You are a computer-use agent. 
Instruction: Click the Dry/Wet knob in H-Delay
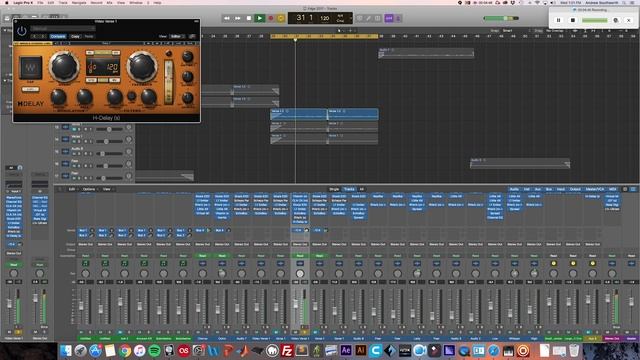click(187, 56)
